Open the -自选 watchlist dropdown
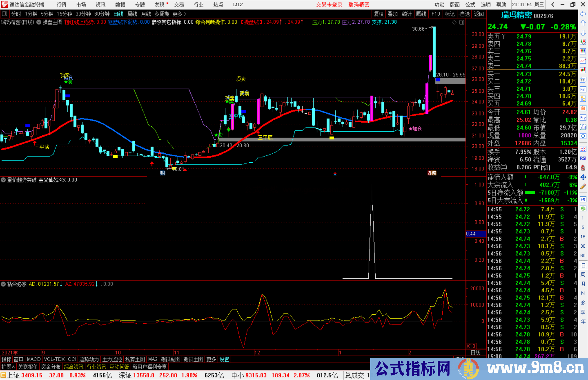This screenshot has width=588, height=380. [464, 14]
